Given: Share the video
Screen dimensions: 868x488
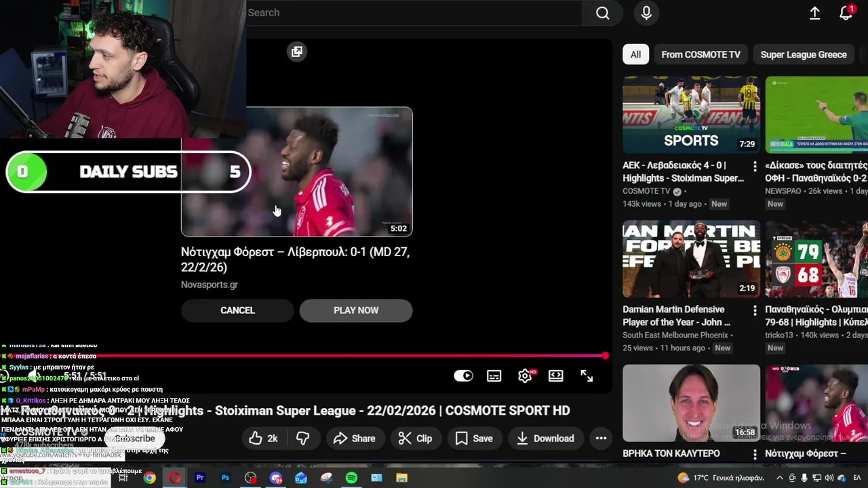Looking at the screenshot, I should point(354,439).
